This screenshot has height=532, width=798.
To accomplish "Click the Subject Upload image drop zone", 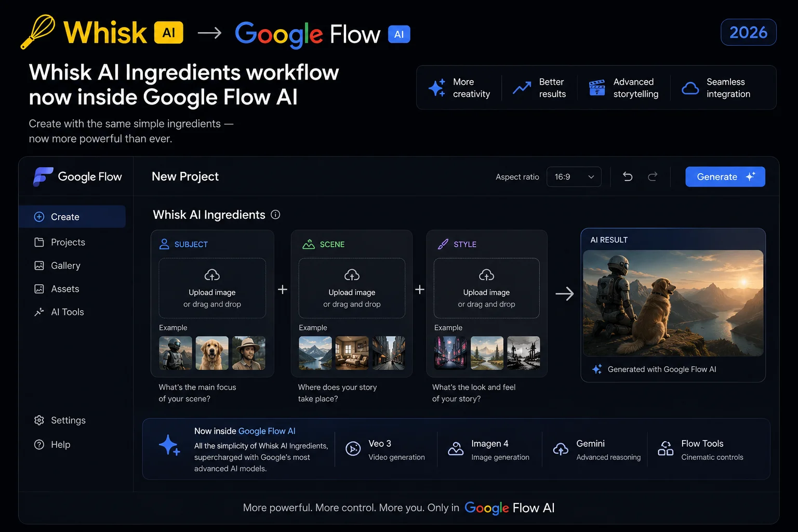I will click(212, 288).
